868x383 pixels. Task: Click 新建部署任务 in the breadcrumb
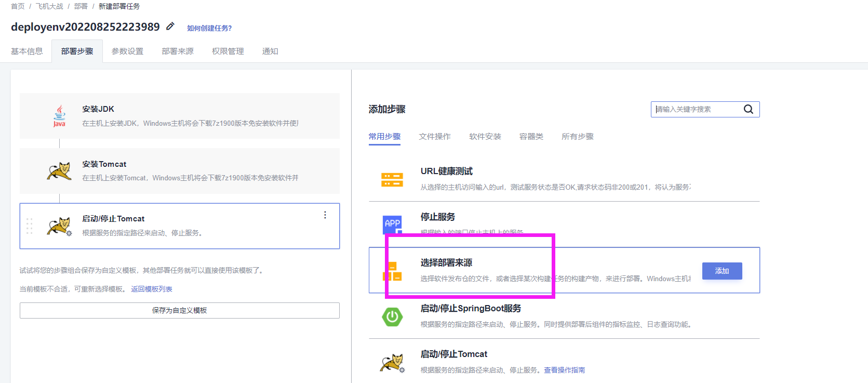click(119, 6)
